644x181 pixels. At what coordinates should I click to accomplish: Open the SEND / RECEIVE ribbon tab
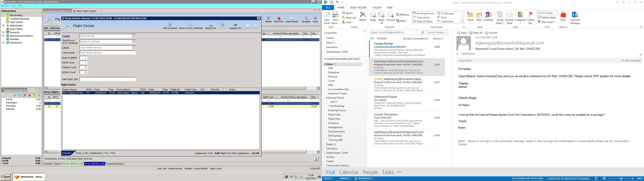(x=358, y=7)
